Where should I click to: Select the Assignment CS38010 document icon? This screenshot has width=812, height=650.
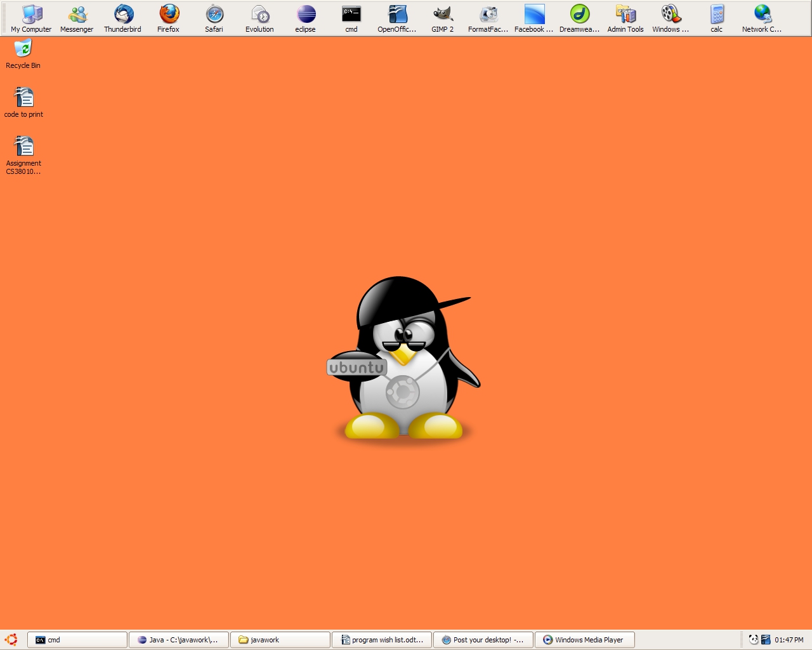point(23,155)
